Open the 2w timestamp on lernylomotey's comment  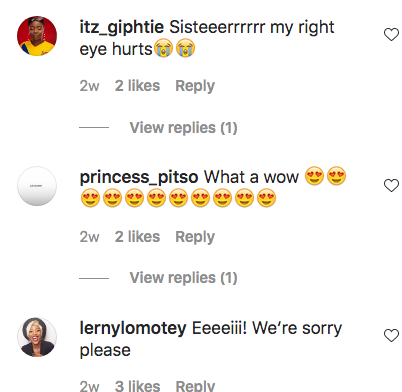tap(89, 386)
